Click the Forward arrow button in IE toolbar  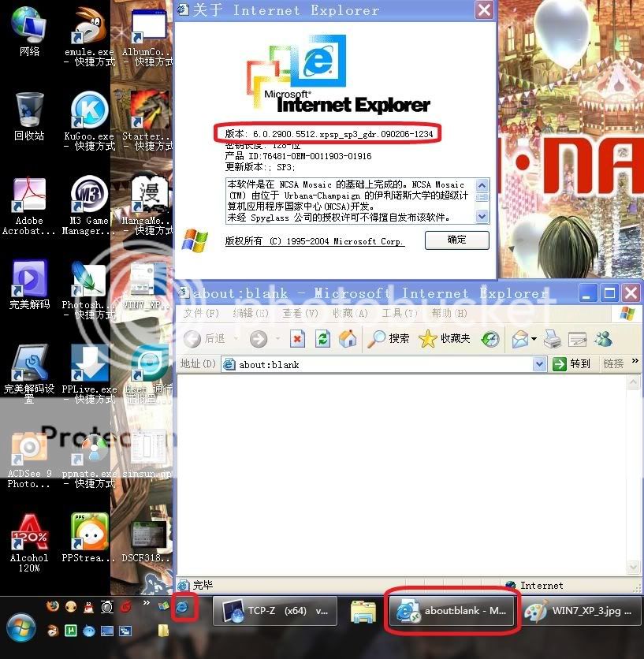tap(258, 339)
